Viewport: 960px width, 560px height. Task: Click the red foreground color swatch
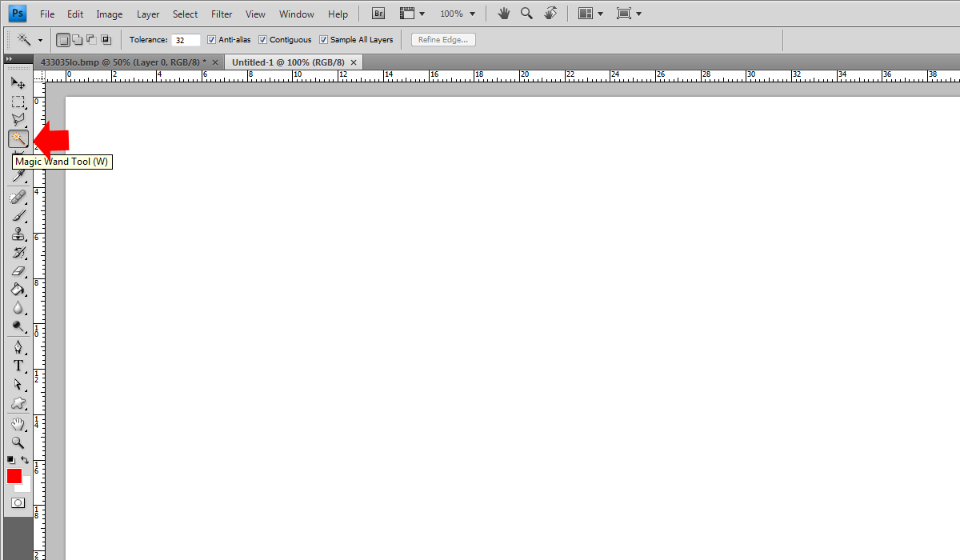(x=14, y=476)
